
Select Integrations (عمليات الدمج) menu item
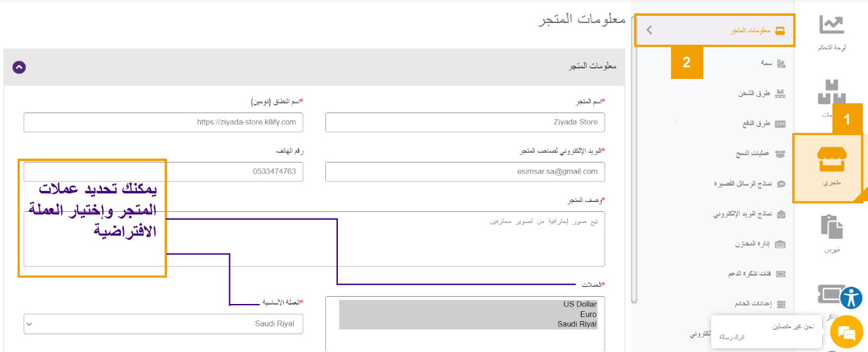pos(753,153)
